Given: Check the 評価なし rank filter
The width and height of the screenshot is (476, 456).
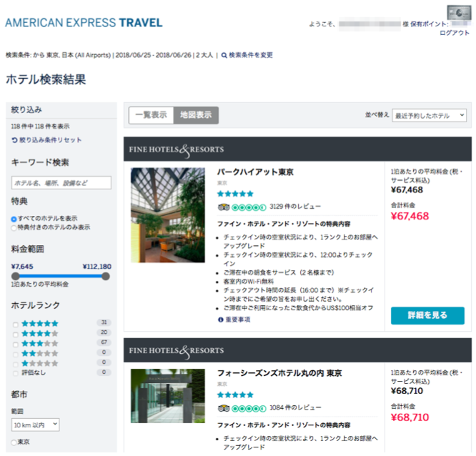Looking at the screenshot, I should tap(16, 373).
